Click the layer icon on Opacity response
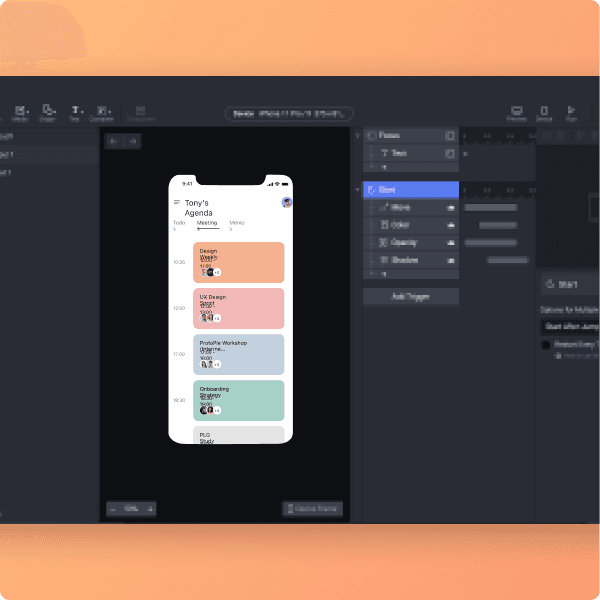Image resolution: width=600 pixels, height=600 pixels. click(451, 243)
